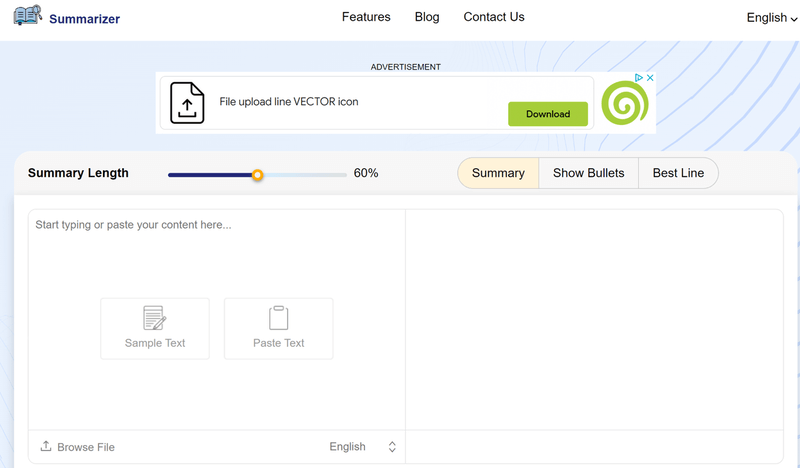Click the Summary Length slider handle
The width and height of the screenshot is (800, 468).
pyautogui.click(x=258, y=175)
